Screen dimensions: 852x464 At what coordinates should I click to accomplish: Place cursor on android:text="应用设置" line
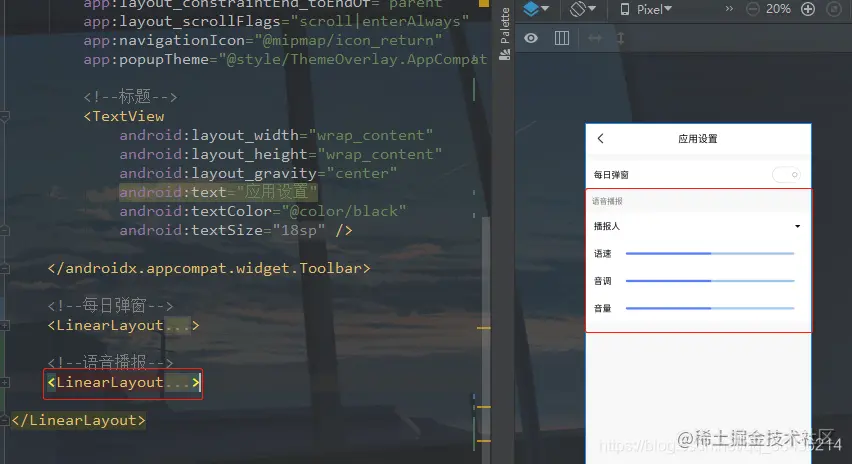[x=218, y=192]
